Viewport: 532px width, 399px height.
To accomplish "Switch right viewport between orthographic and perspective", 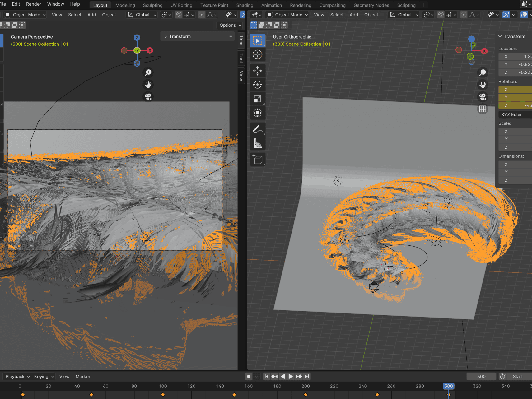I will click(x=483, y=109).
